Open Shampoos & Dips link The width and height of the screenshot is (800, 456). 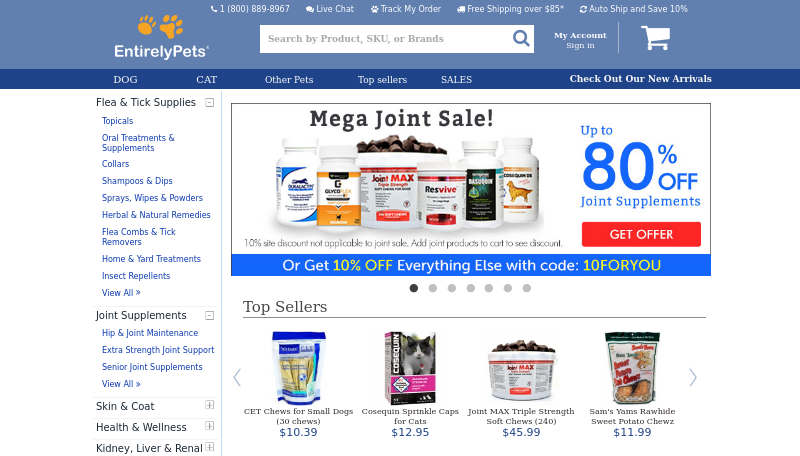(x=137, y=181)
